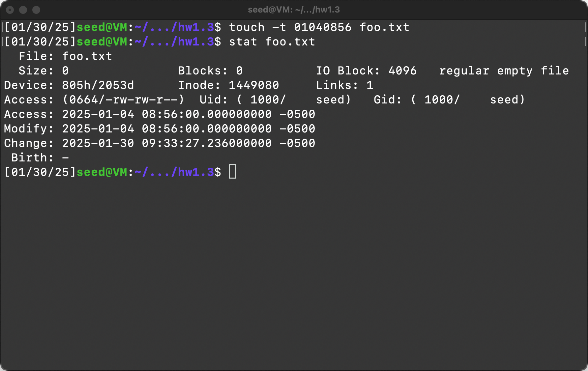Click the stat foo.txt command text
This screenshot has height=371, width=588.
pos(272,42)
